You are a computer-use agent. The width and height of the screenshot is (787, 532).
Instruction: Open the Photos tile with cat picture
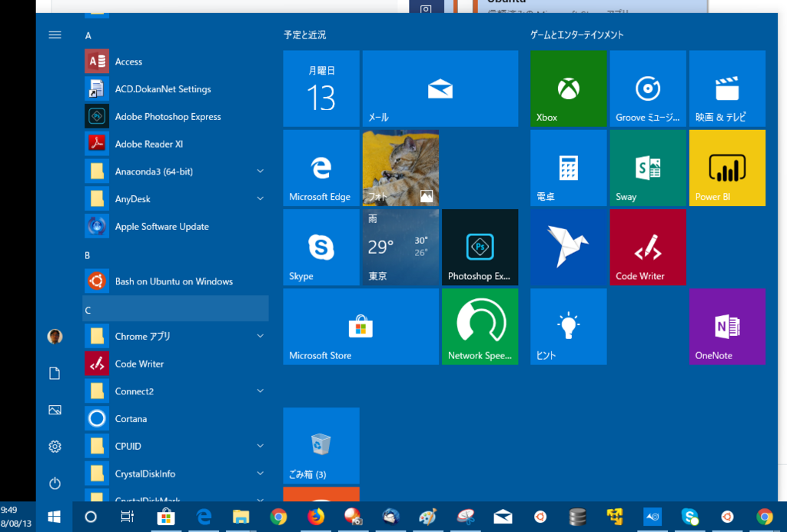pos(400,168)
